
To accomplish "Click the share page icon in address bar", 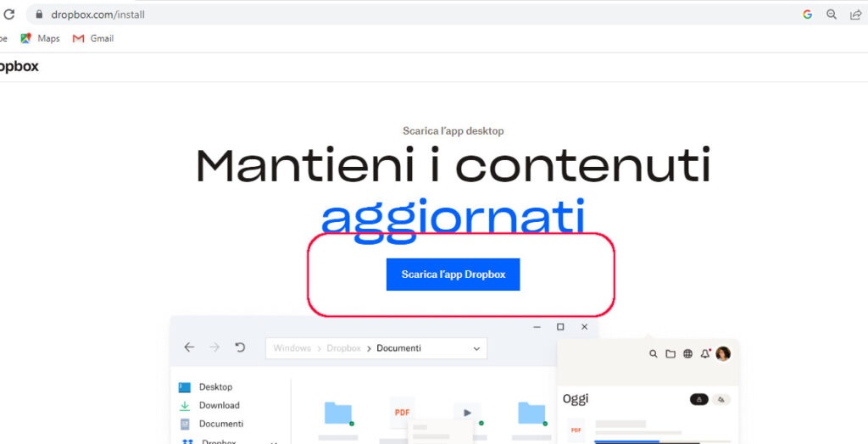I will [856, 14].
